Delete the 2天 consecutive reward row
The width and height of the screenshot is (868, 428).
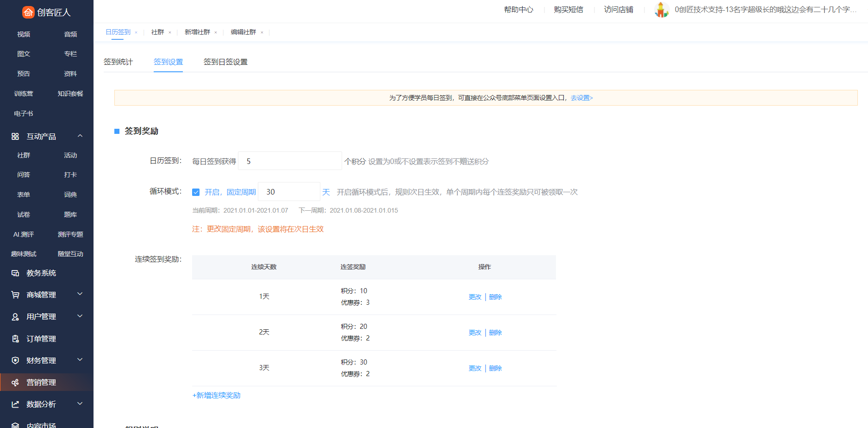(x=495, y=333)
